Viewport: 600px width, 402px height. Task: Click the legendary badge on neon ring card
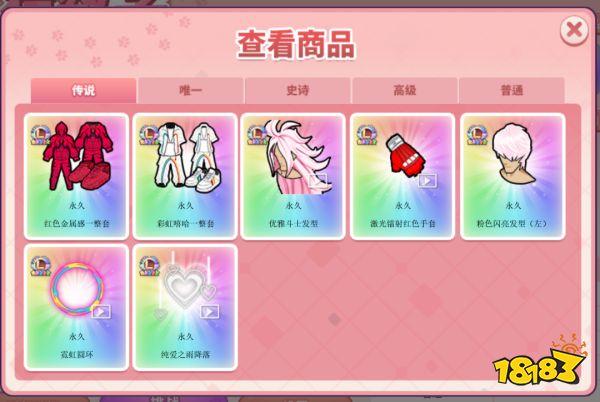[41, 266]
